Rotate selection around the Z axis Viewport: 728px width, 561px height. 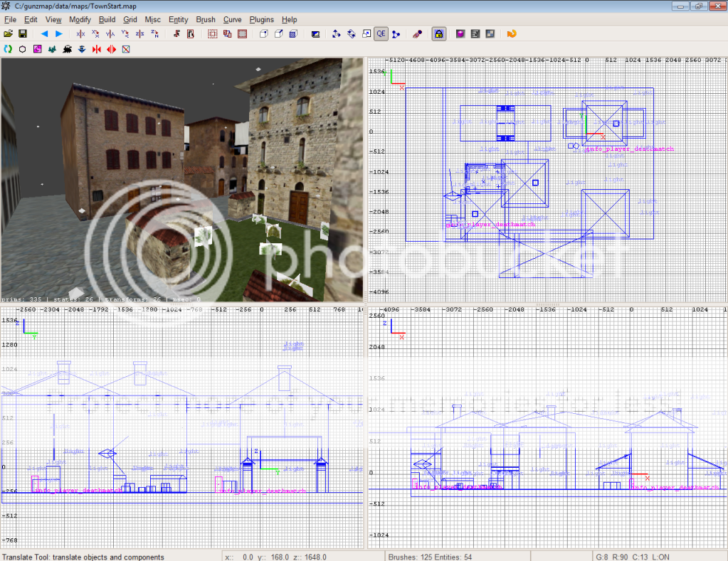[x=155, y=33]
